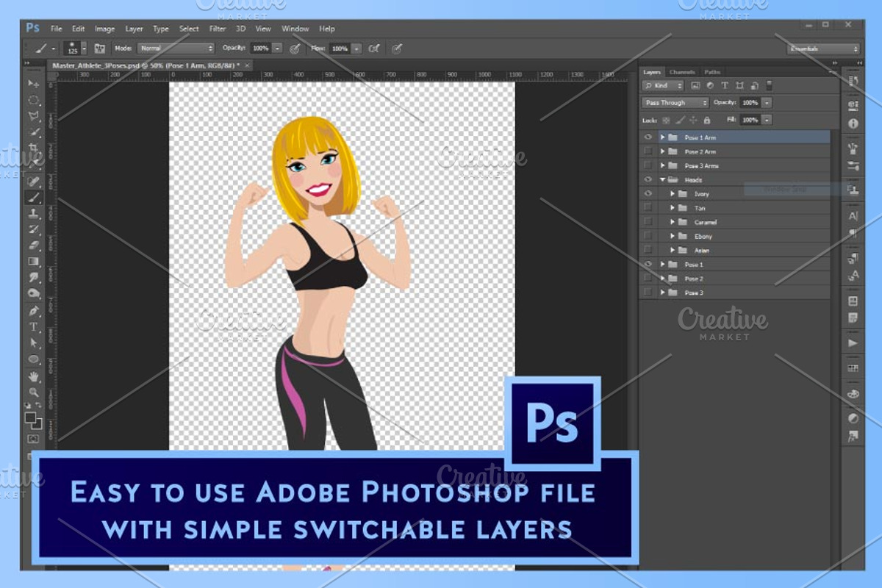Select the Brush tool in toolbox

pyautogui.click(x=34, y=197)
